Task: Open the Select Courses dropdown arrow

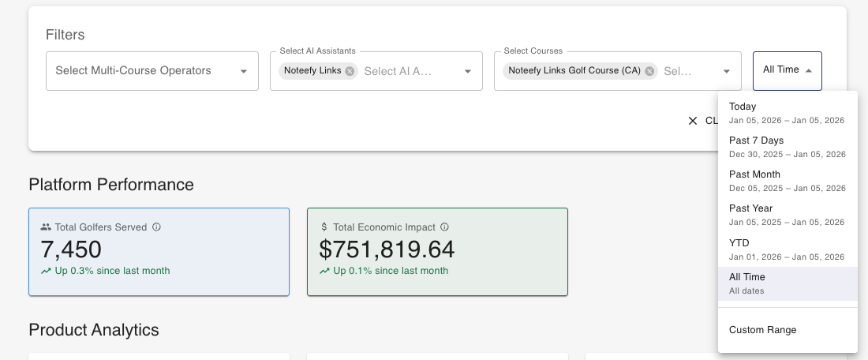Action: pyautogui.click(x=727, y=71)
